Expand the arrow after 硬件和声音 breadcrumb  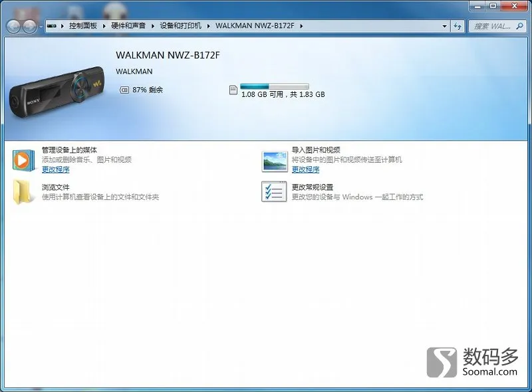153,26
